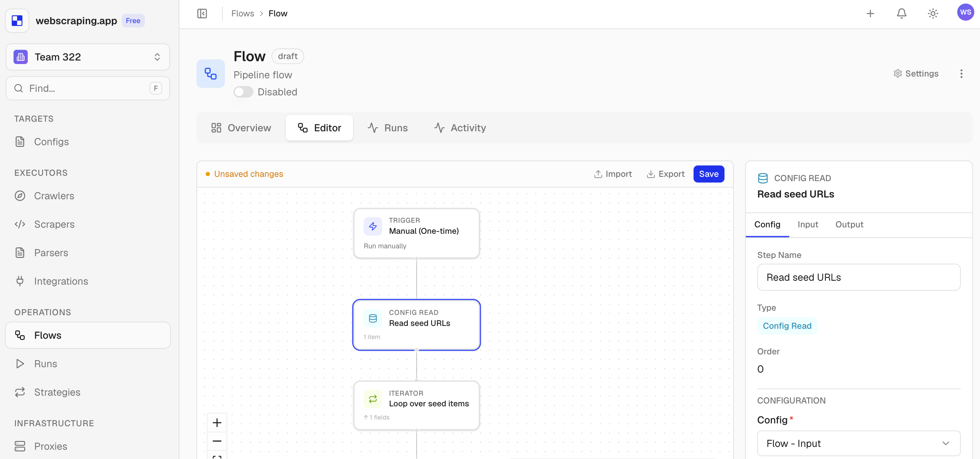Select the Scrapers executor

click(x=55, y=225)
